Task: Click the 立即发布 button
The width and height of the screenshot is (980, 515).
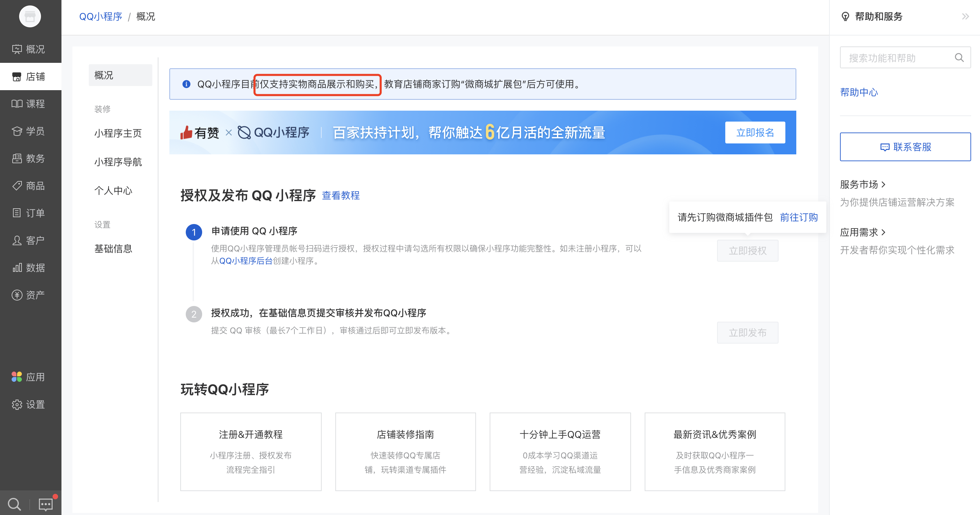Action: pyautogui.click(x=747, y=333)
